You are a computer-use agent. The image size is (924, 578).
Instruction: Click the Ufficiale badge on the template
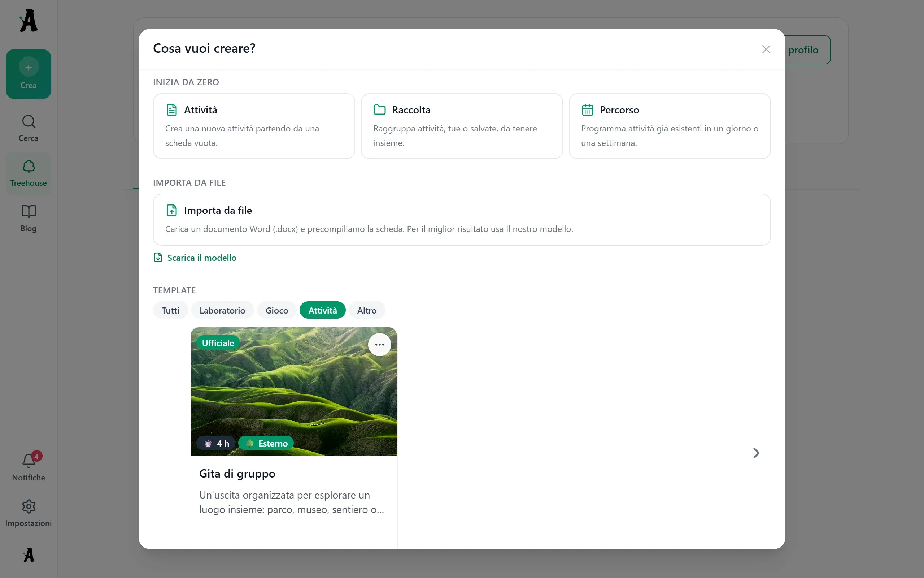point(218,343)
